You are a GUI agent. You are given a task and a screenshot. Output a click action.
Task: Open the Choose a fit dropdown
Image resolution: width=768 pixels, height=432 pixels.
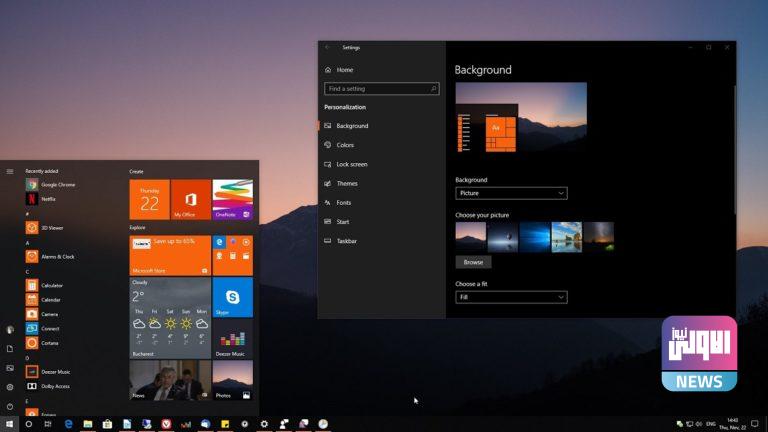pos(511,297)
